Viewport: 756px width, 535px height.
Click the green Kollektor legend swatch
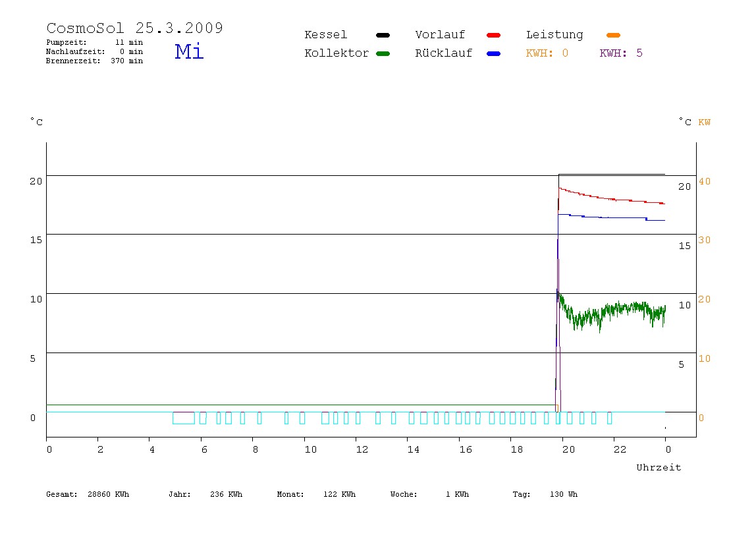pos(383,53)
